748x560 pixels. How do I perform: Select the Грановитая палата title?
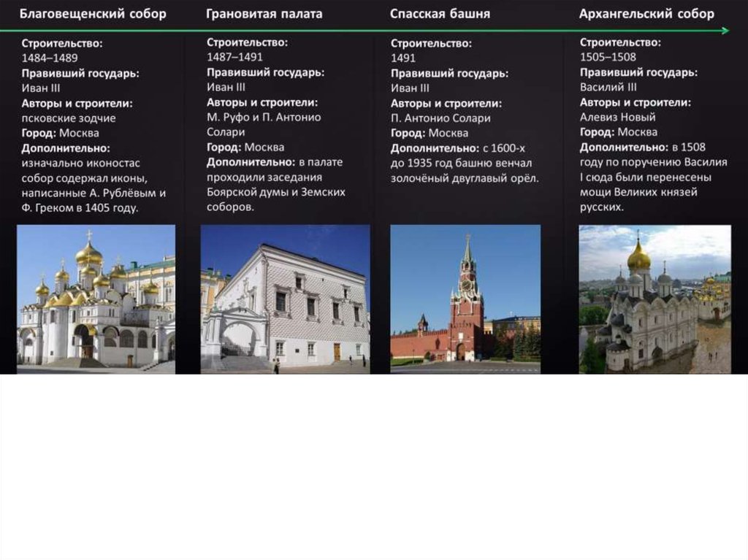pos(264,14)
